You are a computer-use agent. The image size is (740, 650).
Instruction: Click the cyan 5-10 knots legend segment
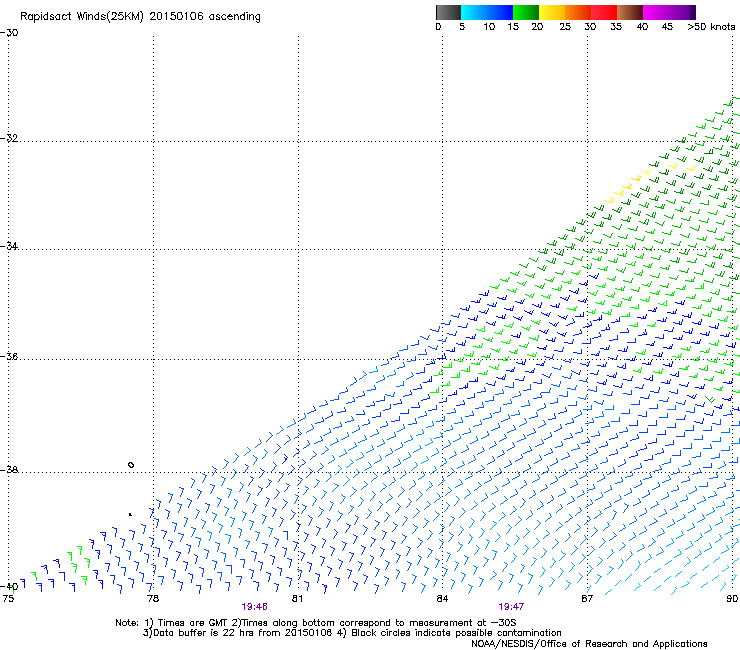pos(473,12)
